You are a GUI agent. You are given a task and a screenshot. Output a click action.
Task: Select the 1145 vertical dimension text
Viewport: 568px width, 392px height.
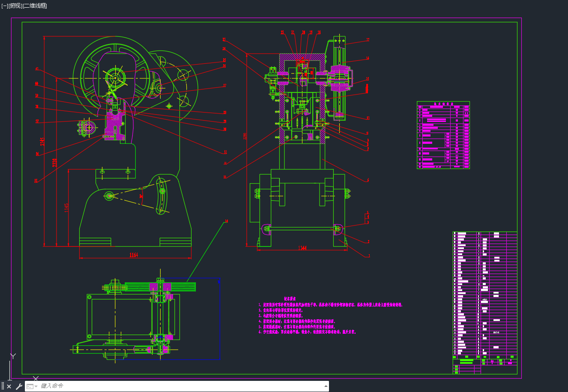[66, 208]
